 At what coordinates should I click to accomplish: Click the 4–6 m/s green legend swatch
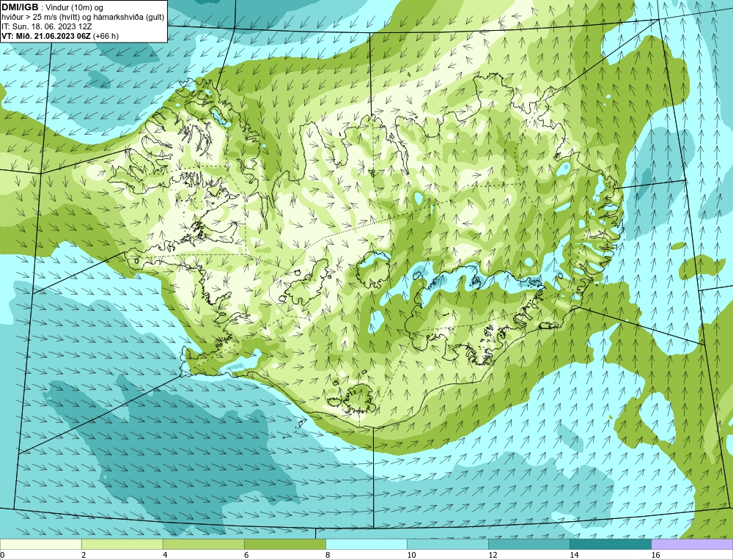point(203,545)
